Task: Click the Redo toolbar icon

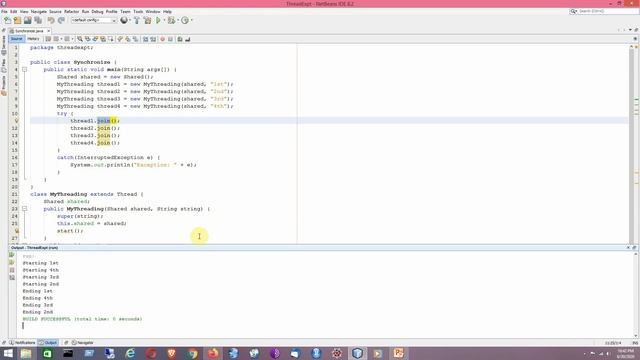Action: point(61,20)
